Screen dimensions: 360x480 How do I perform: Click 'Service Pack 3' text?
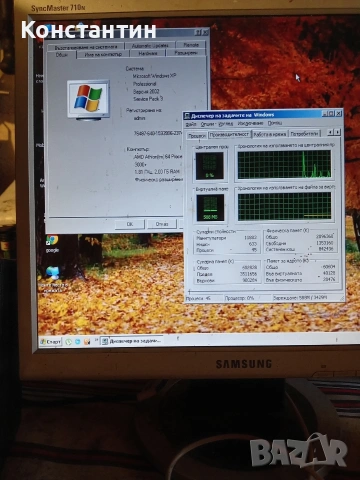coord(148,99)
